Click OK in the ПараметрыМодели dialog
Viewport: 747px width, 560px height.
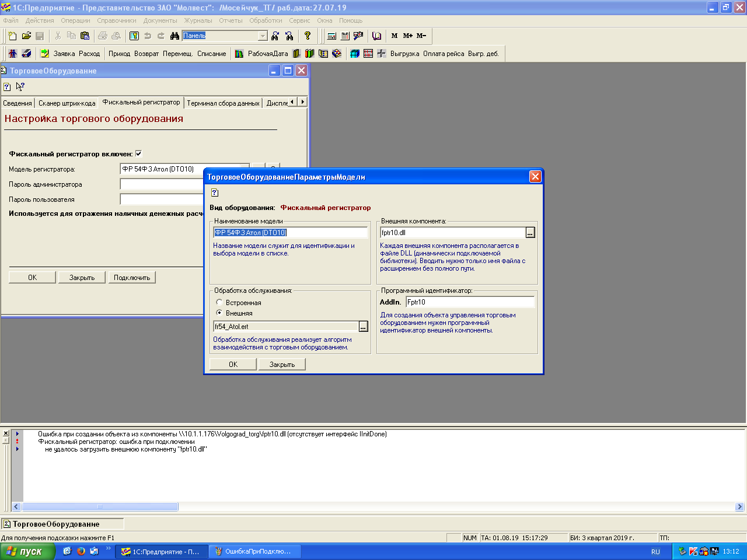233,365
